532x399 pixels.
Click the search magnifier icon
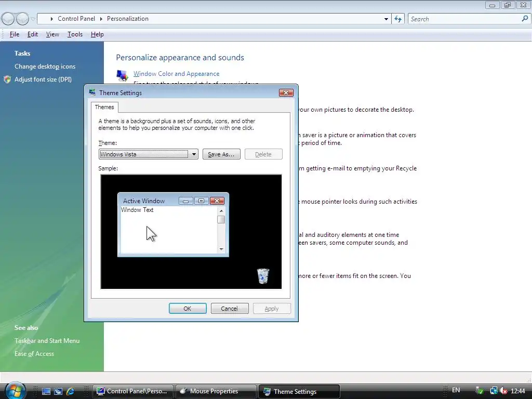pyautogui.click(x=525, y=19)
